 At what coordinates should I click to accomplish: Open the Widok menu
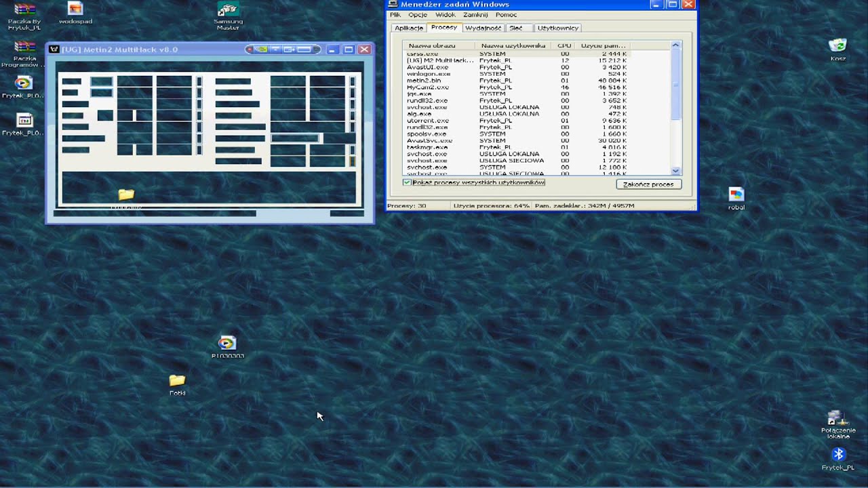coord(446,15)
